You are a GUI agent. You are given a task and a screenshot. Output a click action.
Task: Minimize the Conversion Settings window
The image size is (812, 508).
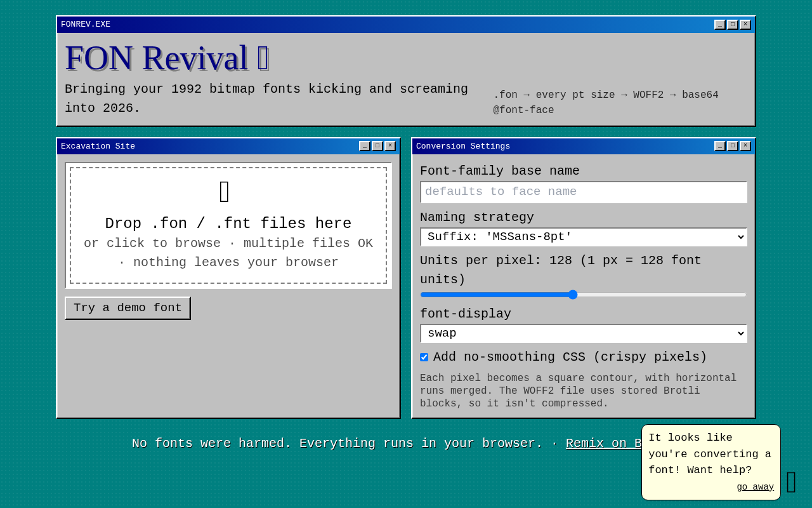coord(719,146)
